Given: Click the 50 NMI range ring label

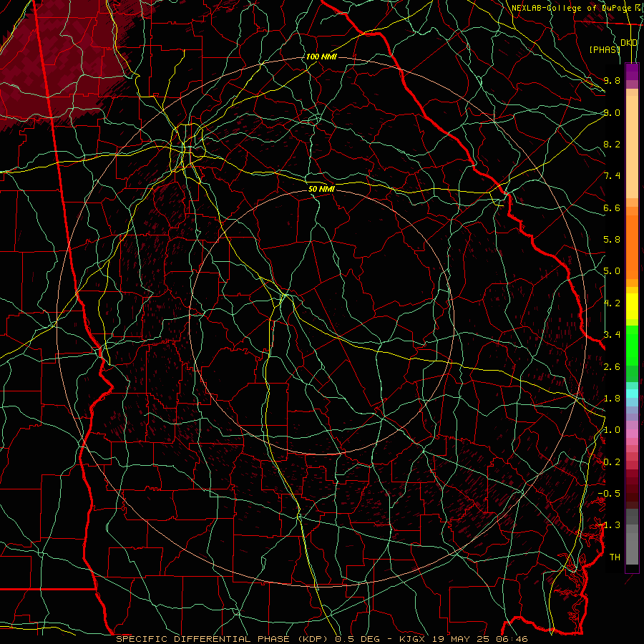Looking at the screenshot, I should 321,190.
